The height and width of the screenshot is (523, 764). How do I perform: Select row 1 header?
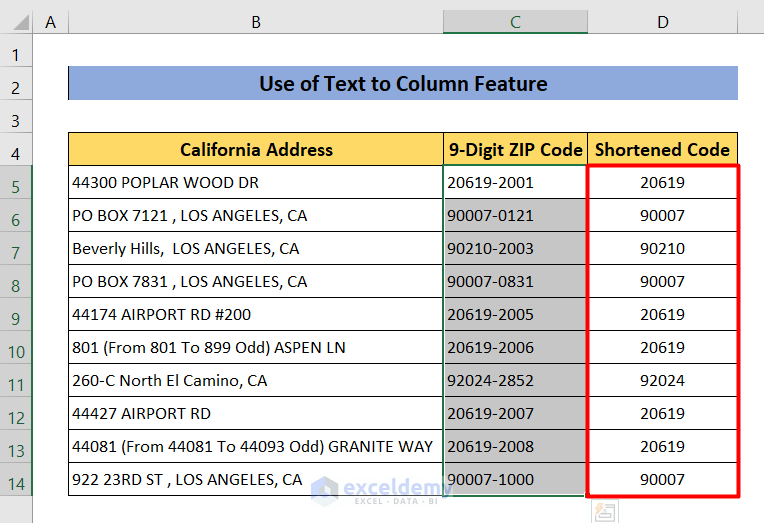pyautogui.click(x=16, y=54)
